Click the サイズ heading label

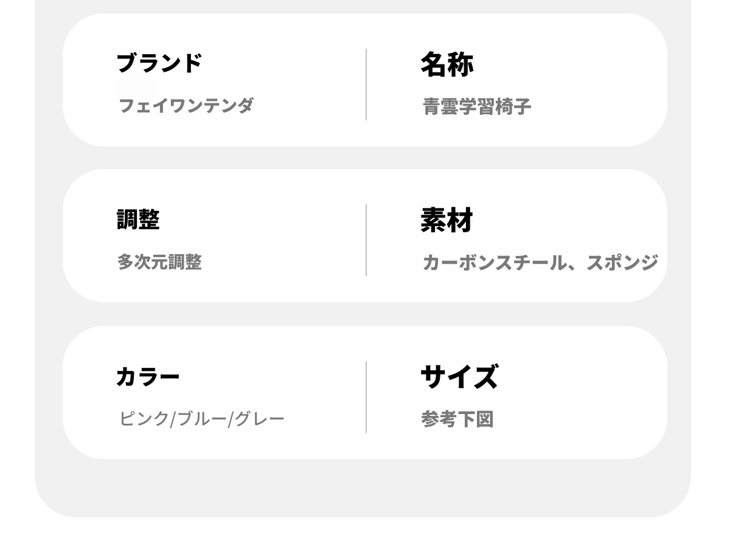pyautogui.click(x=459, y=377)
